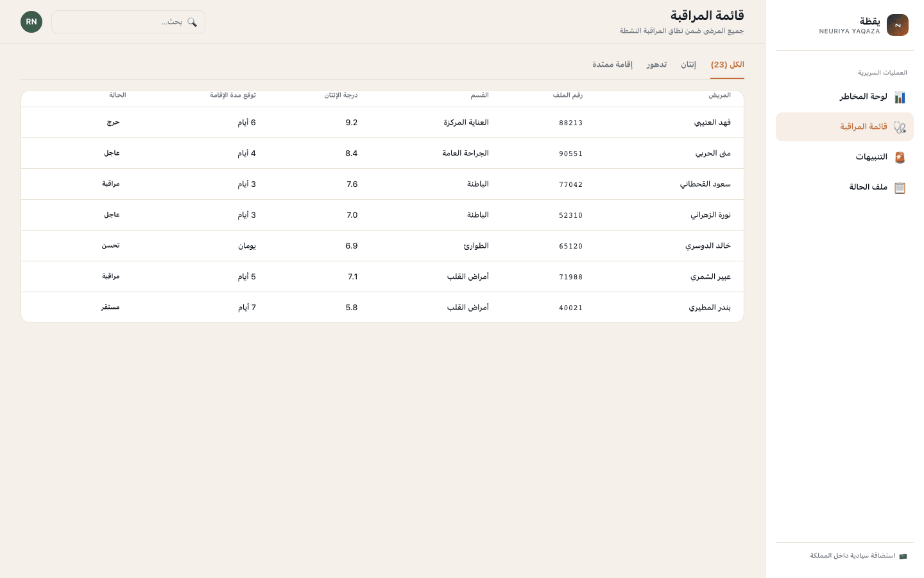Switch to the الكل (23) tab
Screen dimensions: 924x578
[x=728, y=65]
